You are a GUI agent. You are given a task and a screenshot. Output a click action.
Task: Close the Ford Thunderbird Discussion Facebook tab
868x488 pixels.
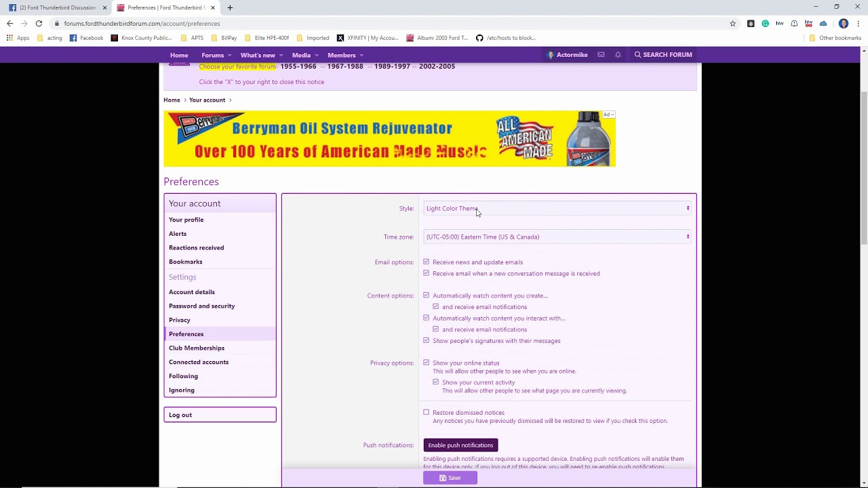104,7
